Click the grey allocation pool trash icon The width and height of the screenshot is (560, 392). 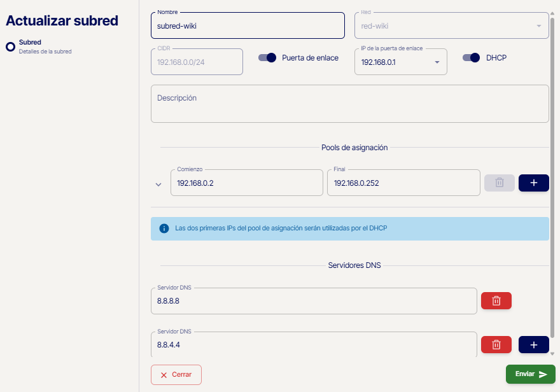pyautogui.click(x=500, y=183)
